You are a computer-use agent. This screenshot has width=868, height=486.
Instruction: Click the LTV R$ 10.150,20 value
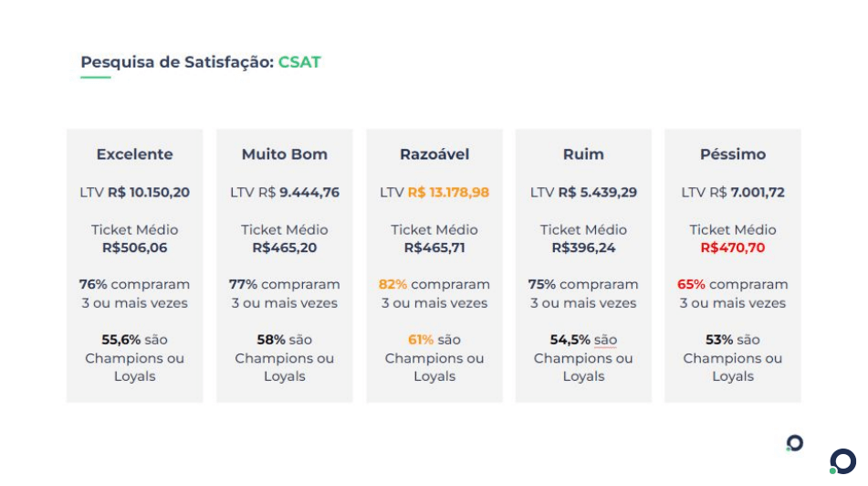tap(149, 193)
